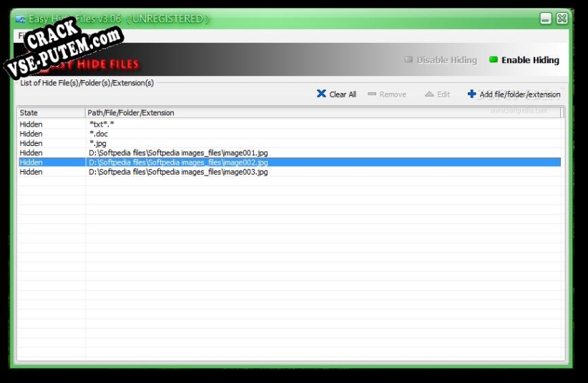Click Hidden state of image001.jpg row
Image resolution: width=588 pixels, height=383 pixels.
pos(31,152)
